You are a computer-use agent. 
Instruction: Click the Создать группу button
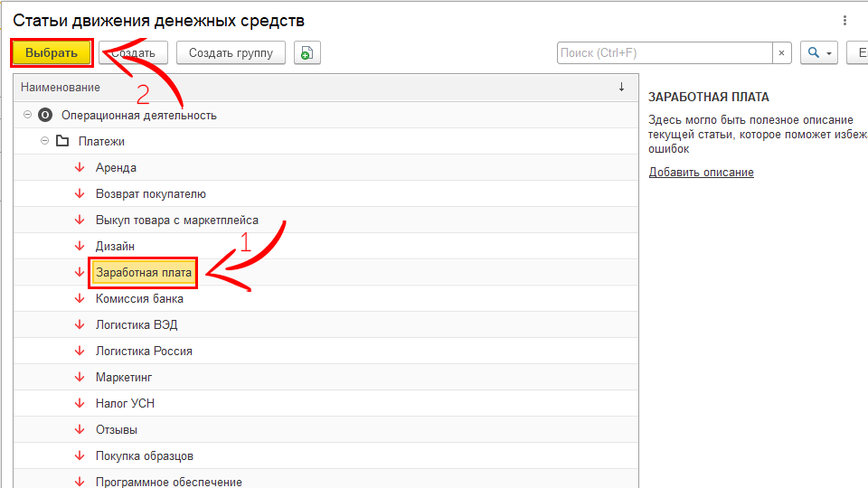tap(231, 53)
